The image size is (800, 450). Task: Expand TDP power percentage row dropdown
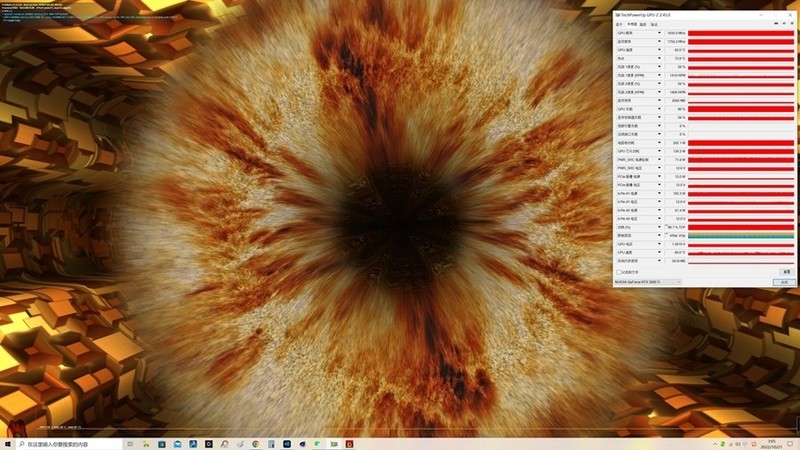click(659, 227)
